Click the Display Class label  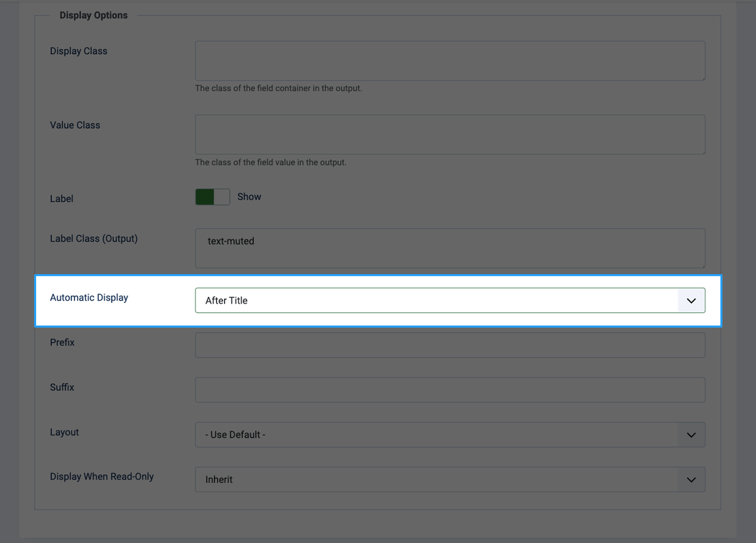click(x=79, y=51)
